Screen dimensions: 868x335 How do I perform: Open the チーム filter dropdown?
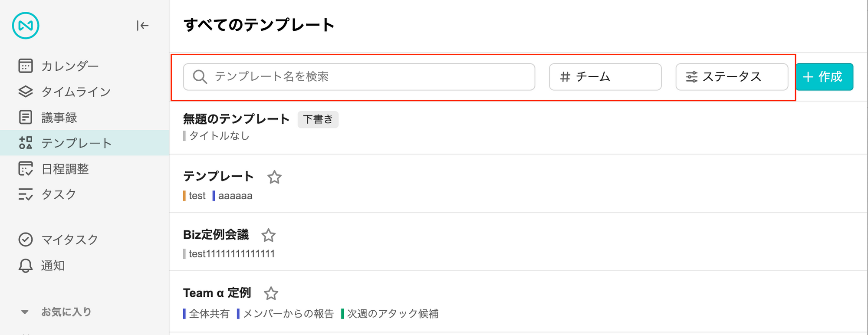(x=605, y=77)
